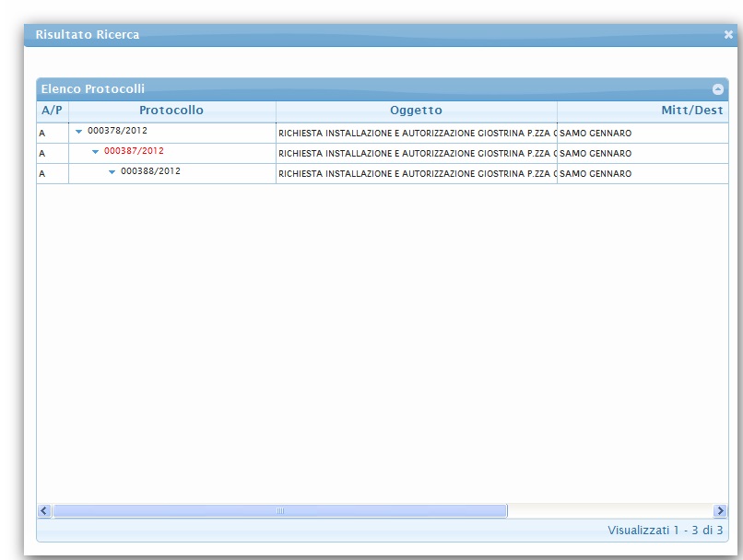Close the Risultato Ricerca dialog

728,35
